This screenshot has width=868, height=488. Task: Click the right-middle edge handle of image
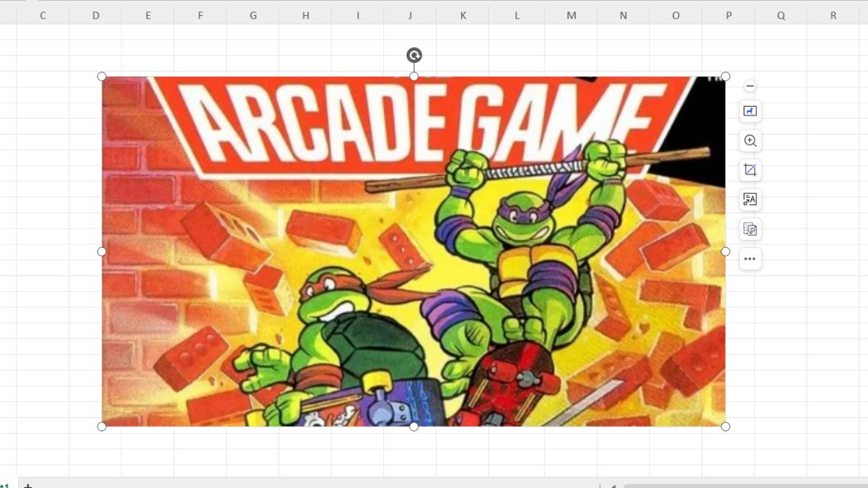click(x=726, y=252)
